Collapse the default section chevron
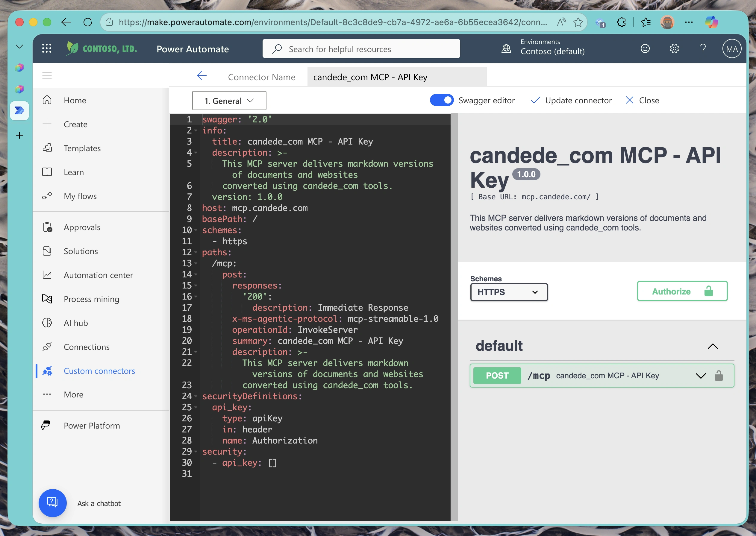 (712, 346)
